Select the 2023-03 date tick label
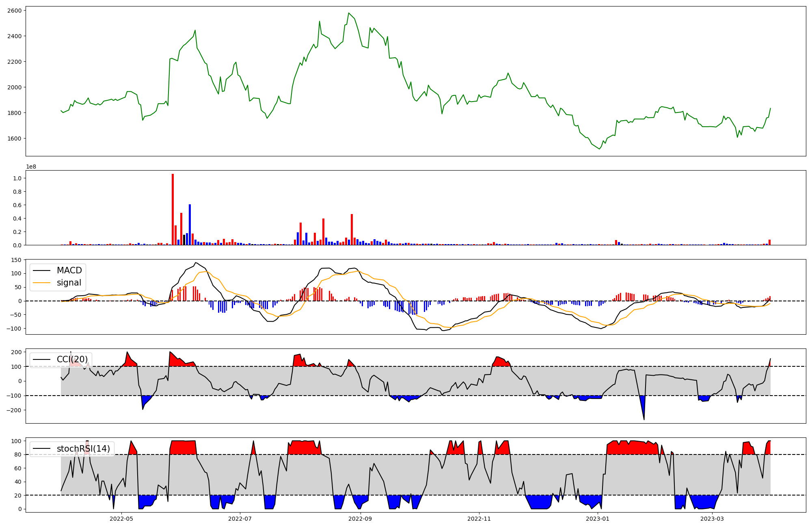The height and width of the screenshot is (528, 812). coord(712,519)
